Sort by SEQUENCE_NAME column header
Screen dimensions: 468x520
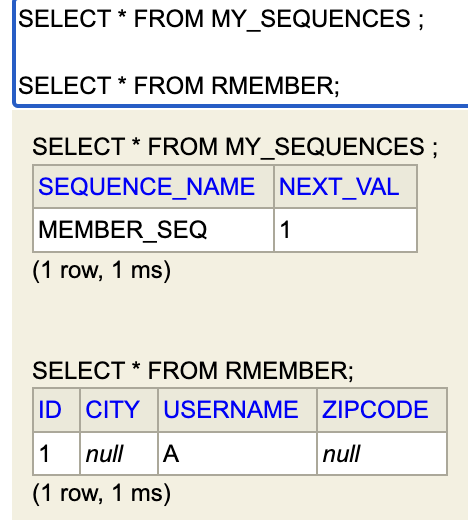click(x=147, y=187)
